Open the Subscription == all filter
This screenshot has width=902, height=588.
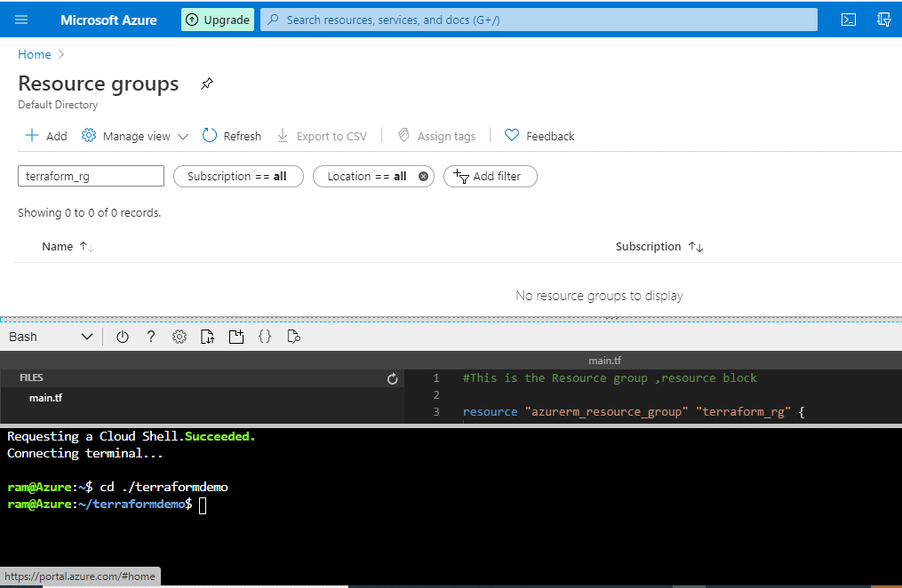[238, 177]
